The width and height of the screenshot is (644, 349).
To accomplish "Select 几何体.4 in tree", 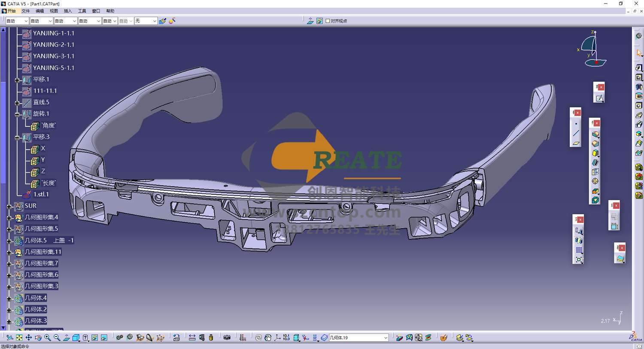I will 36,298.
